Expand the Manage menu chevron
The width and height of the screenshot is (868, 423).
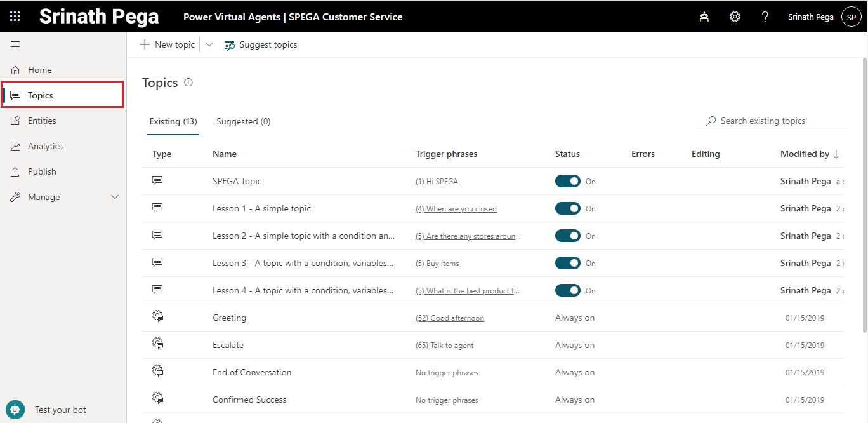[115, 197]
